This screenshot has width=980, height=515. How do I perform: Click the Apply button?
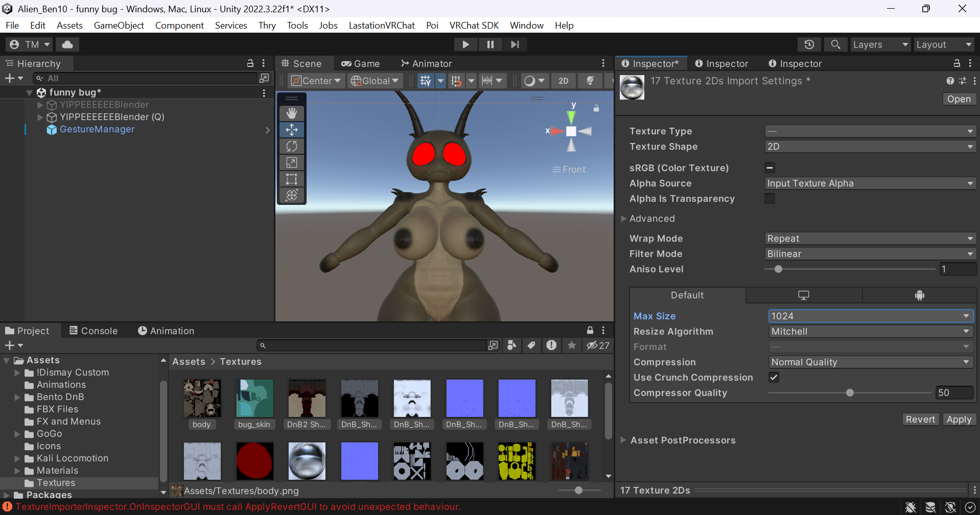click(959, 419)
